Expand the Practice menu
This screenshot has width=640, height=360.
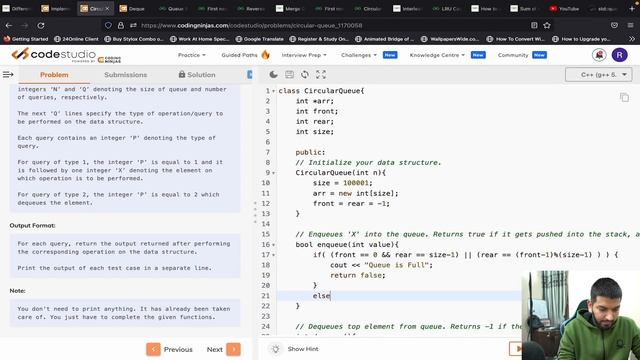click(191, 55)
